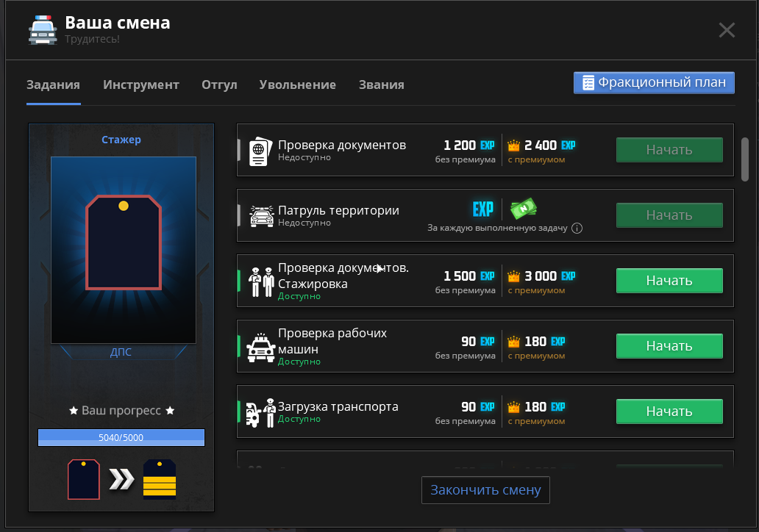Screen dimensions: 759x532
Task: Click the taxi icon for Проверка рабочих машин
Action: click(261, 347)
